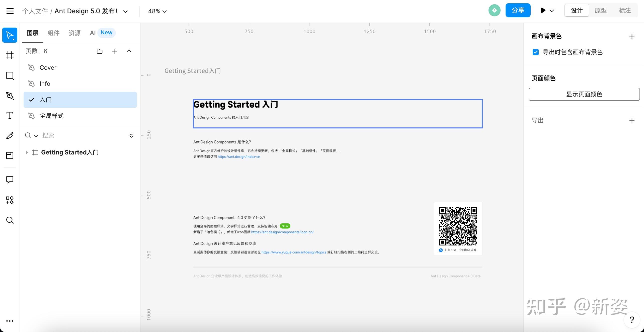Open the 48% zoom dropdown
The height and width of the screenshot is (332, 644).
pyautogui.click(x=157, y=11)
